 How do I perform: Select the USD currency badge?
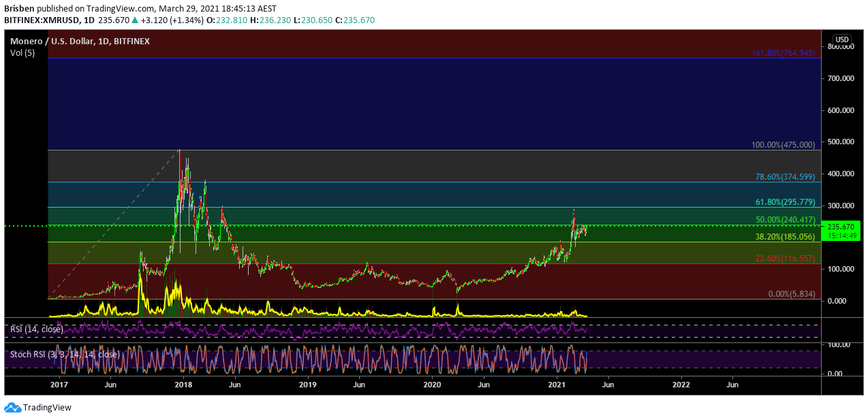(842, 39)
